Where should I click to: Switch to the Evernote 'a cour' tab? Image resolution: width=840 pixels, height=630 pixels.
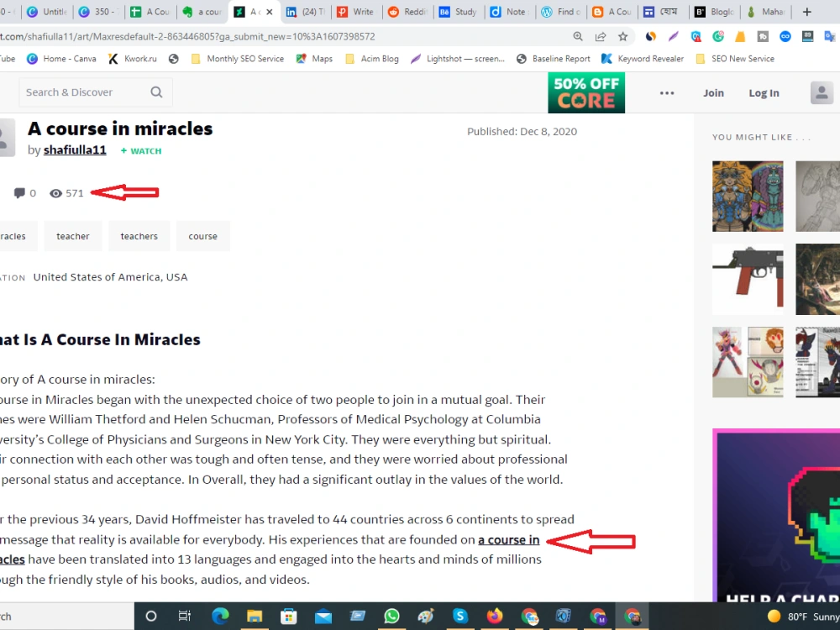(202, 12)
